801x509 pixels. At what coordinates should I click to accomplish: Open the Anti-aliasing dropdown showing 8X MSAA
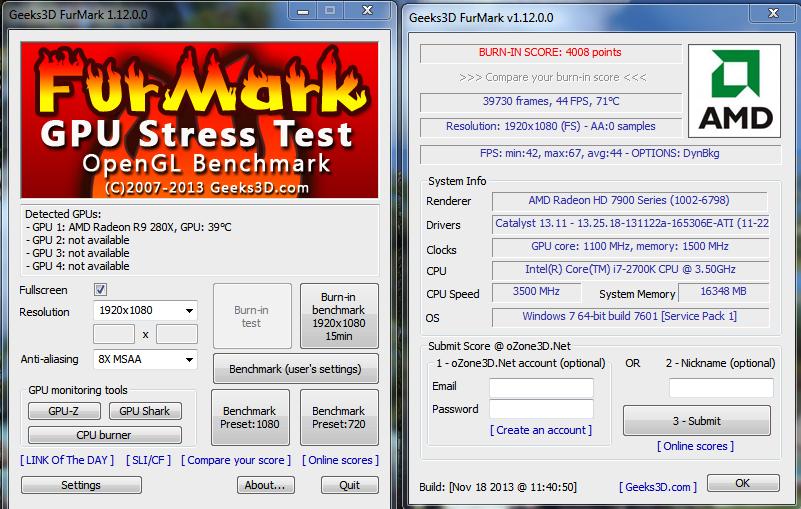145,359
